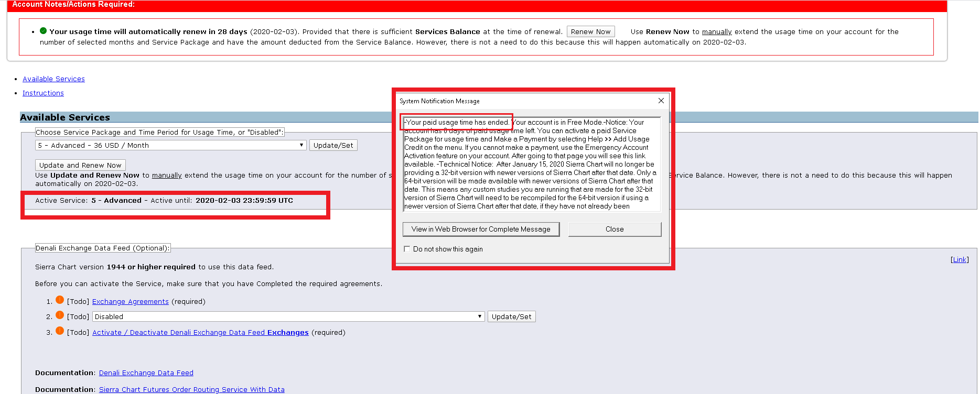This screenshot has width=980, height=394.
Task: Open Activate / Deactivate Denali Exchange Data Feed Exchanges link
Action: point(200,333)
